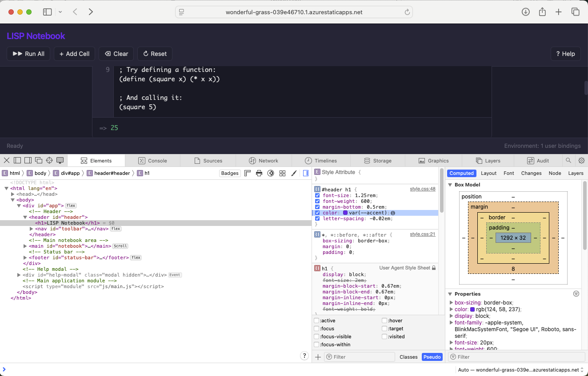
Task: Uncheck the font-size property checkbox
Action: (x=317, y=196)
